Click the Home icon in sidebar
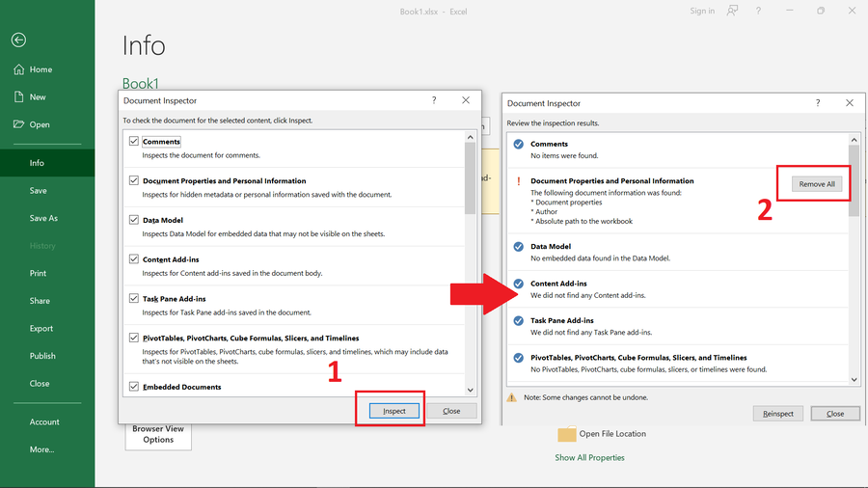Viewport: 868px width, 488px height. click(19, 69)
